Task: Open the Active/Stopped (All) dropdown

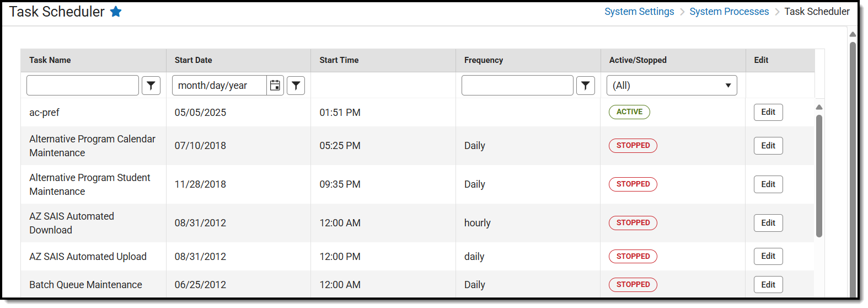Action: [672, 86]
